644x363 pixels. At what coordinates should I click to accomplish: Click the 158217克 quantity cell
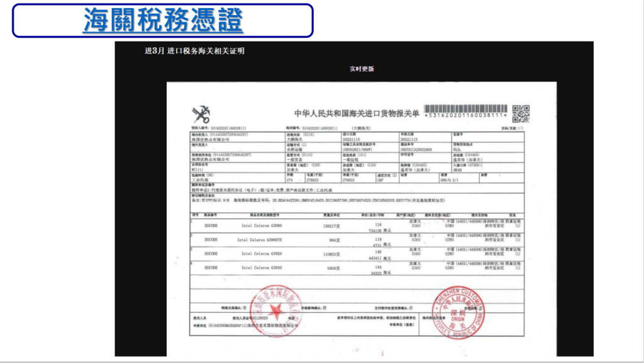pyautogui.click(x=331, y=225)
